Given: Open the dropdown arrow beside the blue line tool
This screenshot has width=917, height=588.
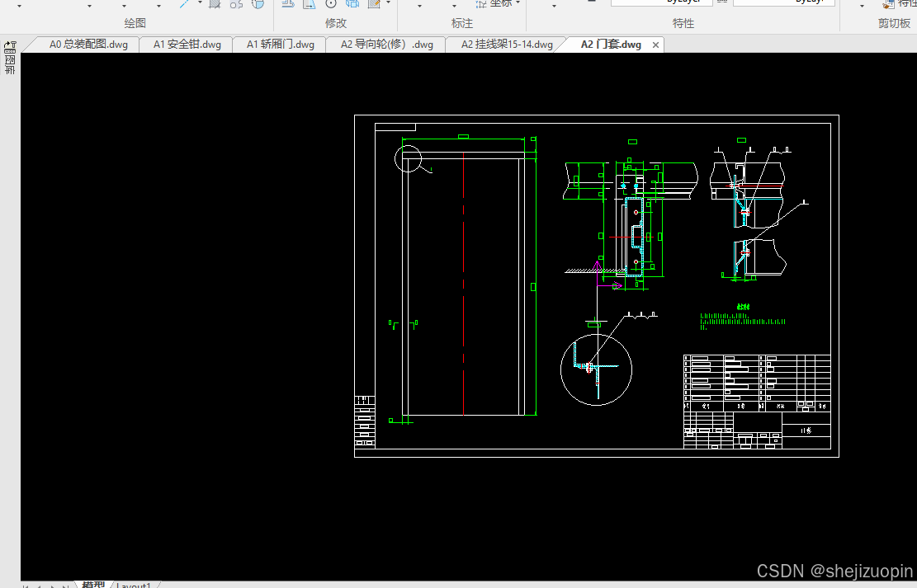Looking at the screenshot, I should 200,3.
